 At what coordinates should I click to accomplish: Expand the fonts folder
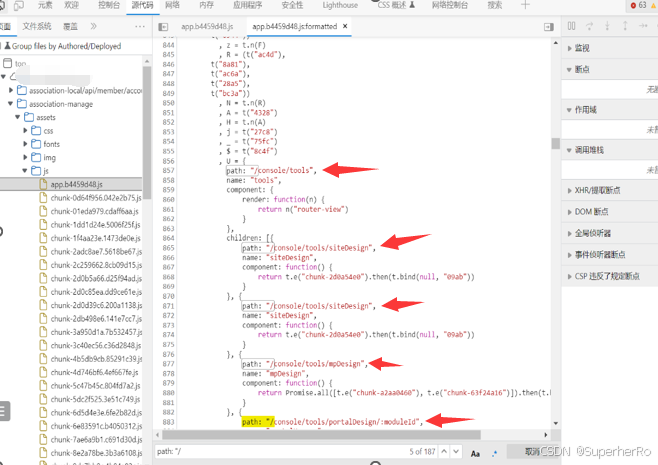[25, 144]
